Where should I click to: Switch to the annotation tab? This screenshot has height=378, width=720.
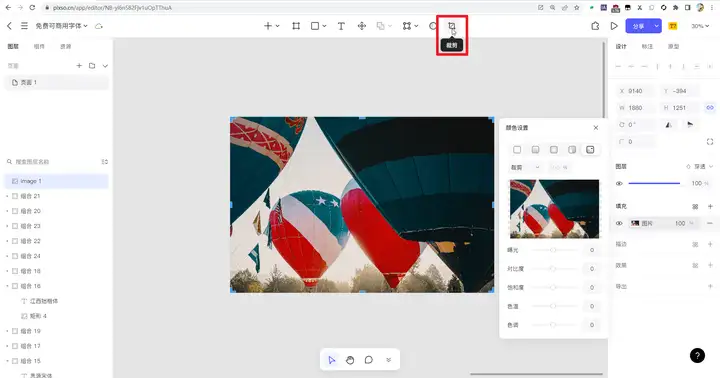tap(647, 46)
